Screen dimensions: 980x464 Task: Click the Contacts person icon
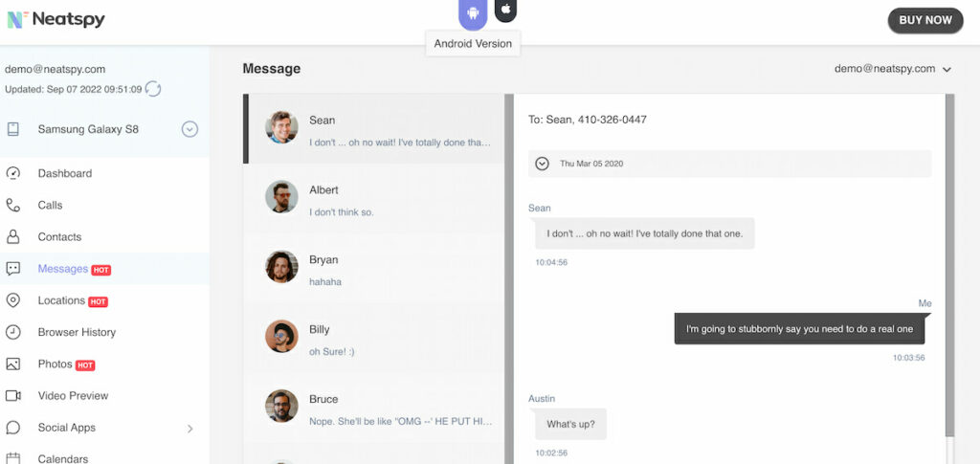pos(13,237)
